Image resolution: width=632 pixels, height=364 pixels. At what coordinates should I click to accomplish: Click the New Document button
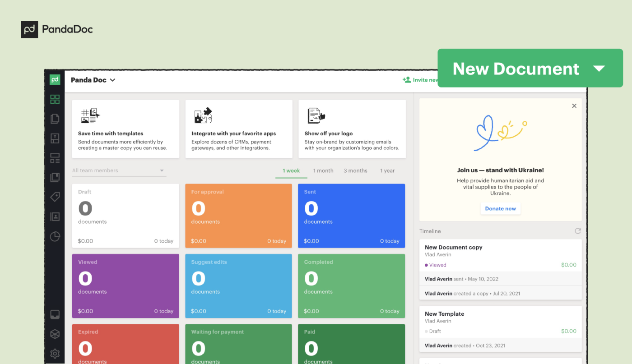pyautogui.click(x=530, y=68)
